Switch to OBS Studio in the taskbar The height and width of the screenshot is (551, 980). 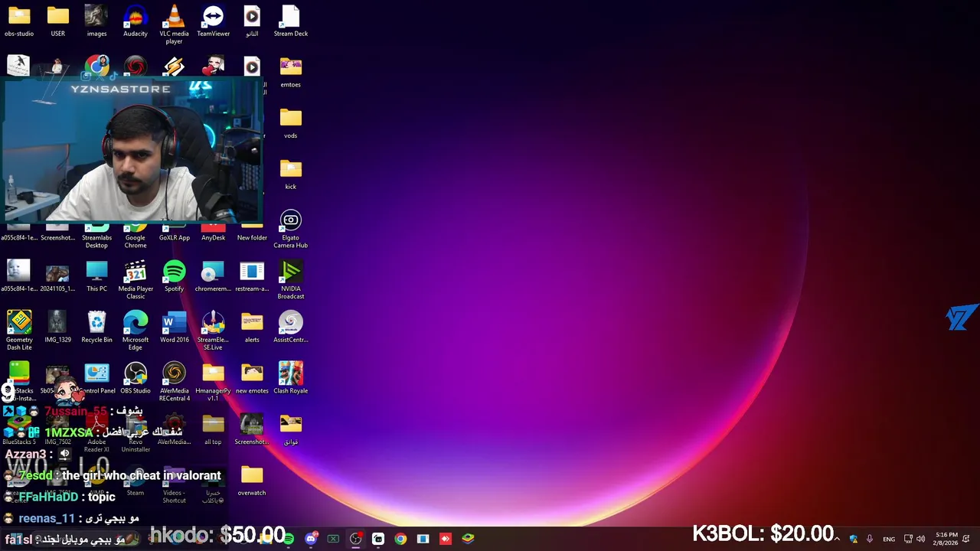356,539
